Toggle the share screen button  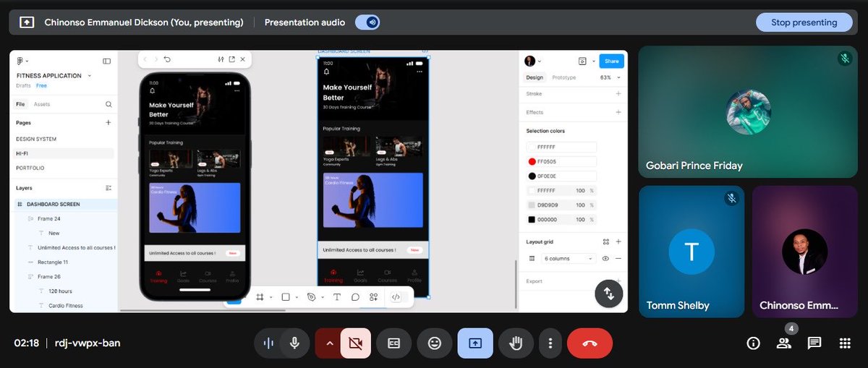(x=475, y=343)
